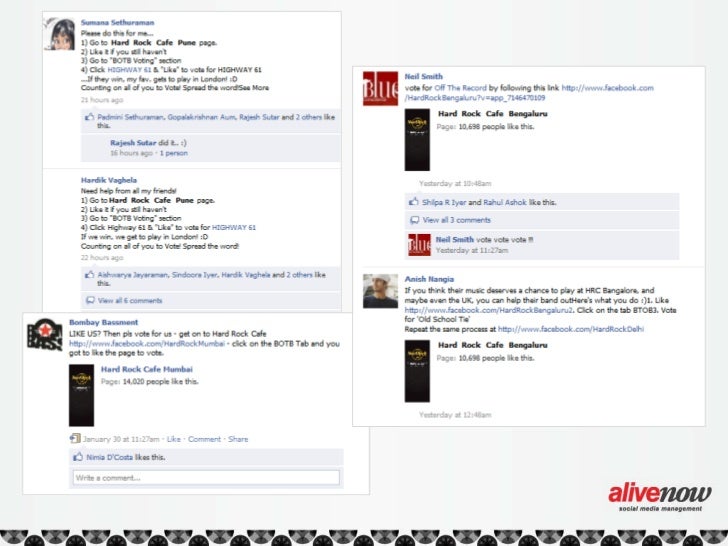Click Hard Rock Cafe Bengaluru thumbnail in Anish's post
728x546 pixels.
pos(417,371)
